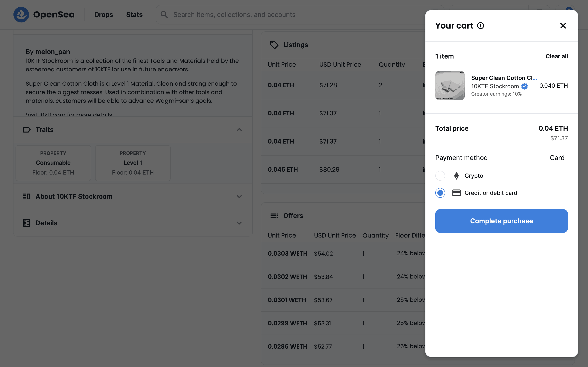Click the search magnifier icon
Viewport: 588px width, 367px height.
[x=164, y=14]
